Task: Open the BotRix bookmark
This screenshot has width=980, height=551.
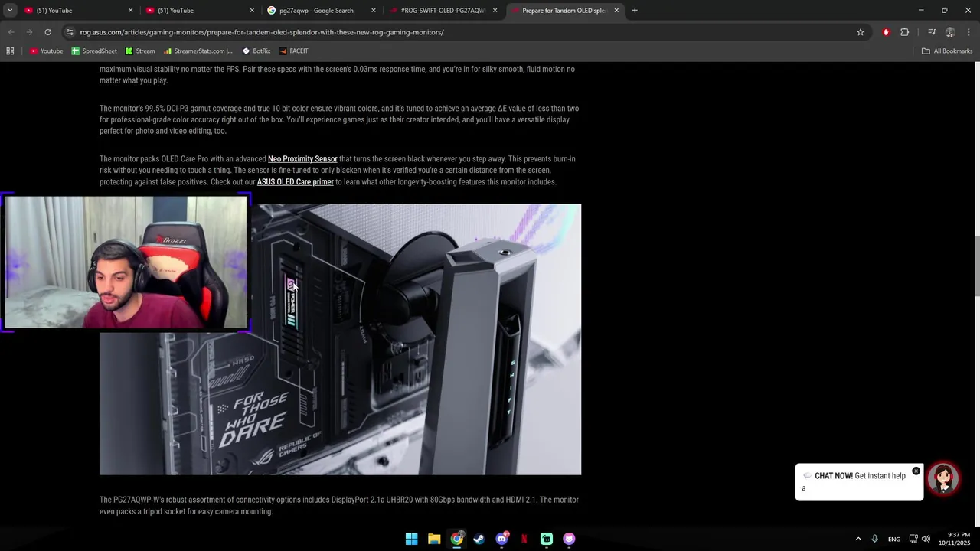Action: coord(256,51)
